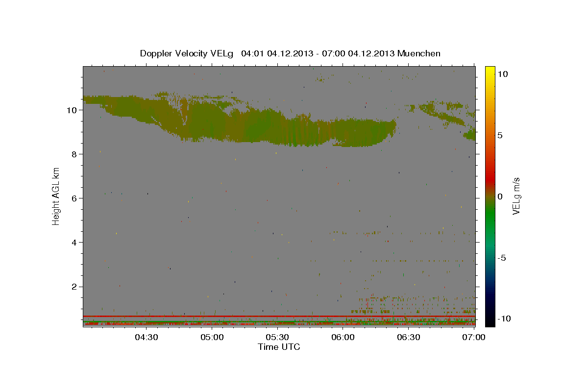Click colorbar tick label -10

point(503,319)
